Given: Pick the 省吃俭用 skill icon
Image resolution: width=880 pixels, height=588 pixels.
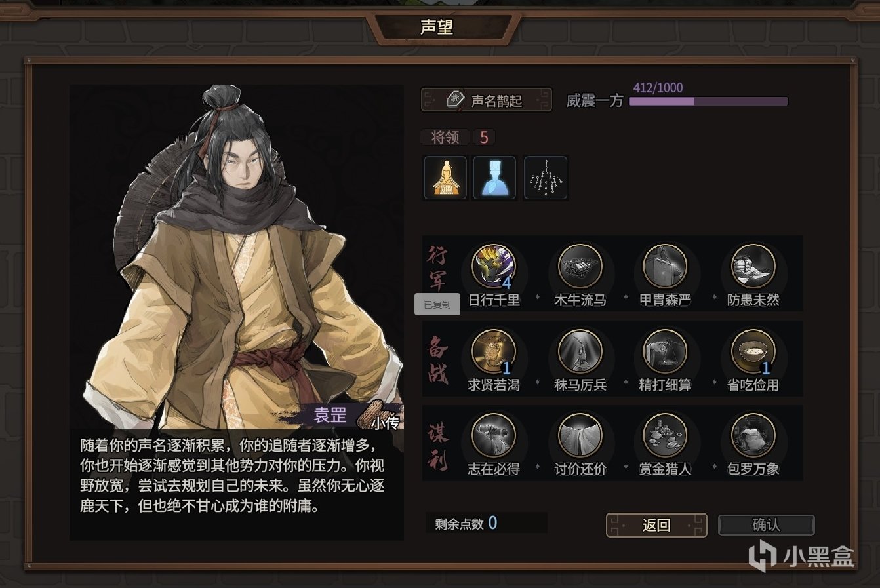Looking at the screenshot, I should click(x=753, y=351).
